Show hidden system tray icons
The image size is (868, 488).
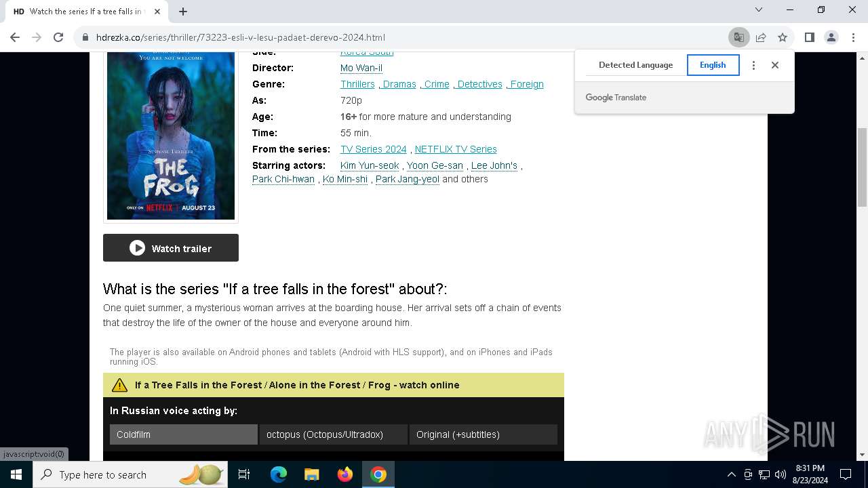pyautogui.click(x=731, y=474)
